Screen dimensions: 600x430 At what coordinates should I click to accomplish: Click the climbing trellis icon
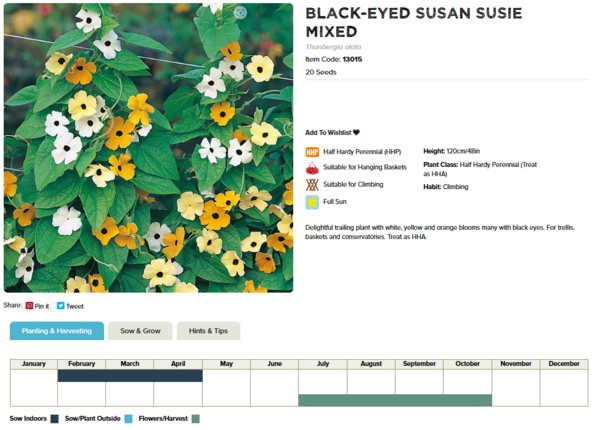(312, 185)
